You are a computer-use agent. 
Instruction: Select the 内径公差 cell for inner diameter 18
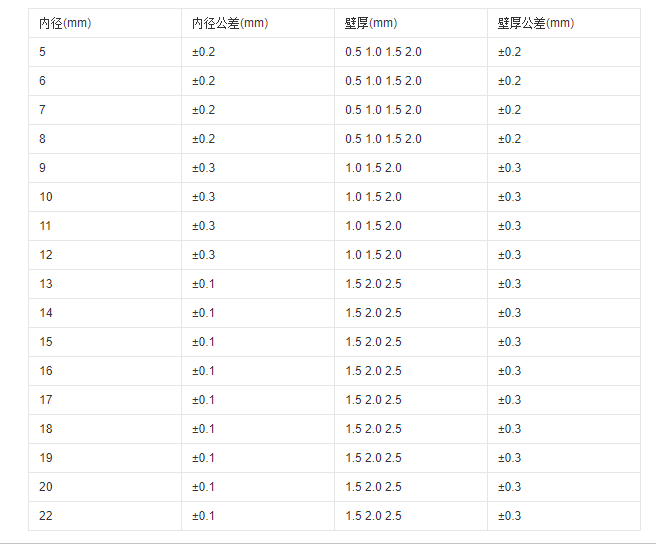[x=203, y=429]
